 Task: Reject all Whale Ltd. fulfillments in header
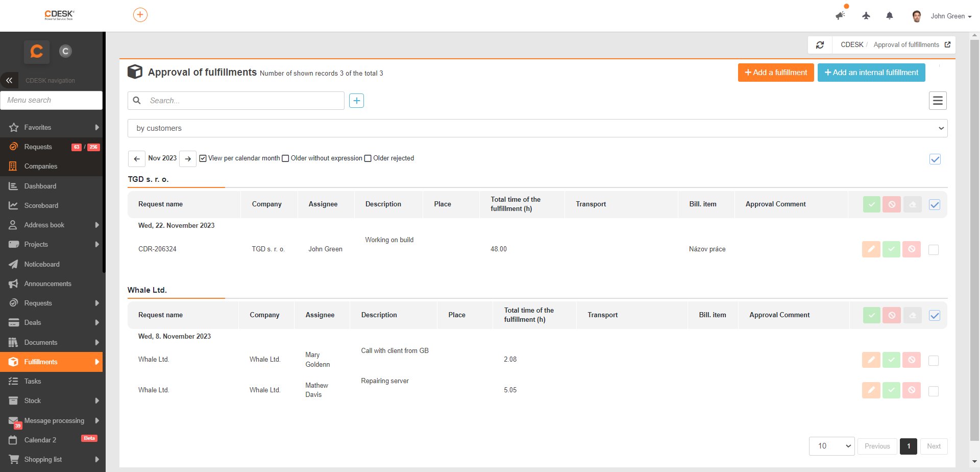tap(892, 315)
